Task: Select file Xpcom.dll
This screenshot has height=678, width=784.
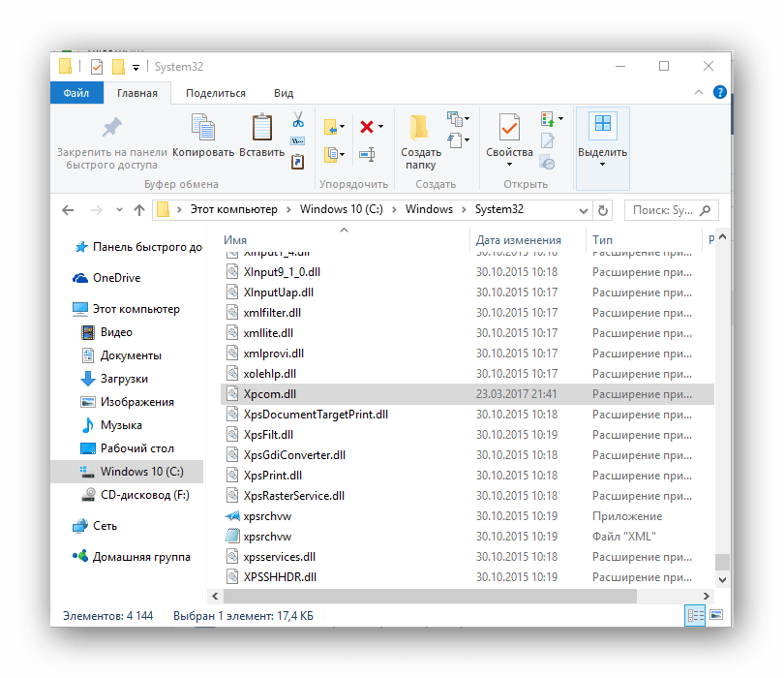Action: point(467,394)
